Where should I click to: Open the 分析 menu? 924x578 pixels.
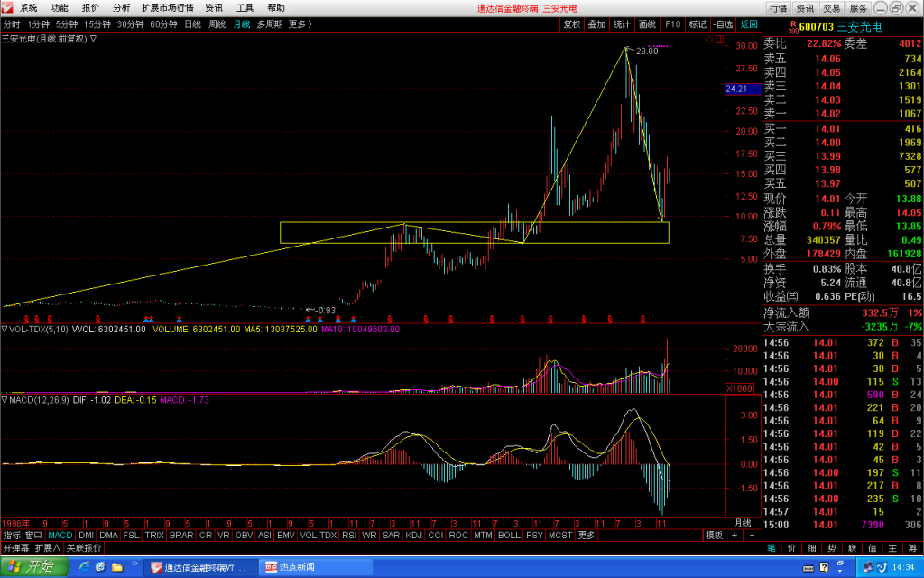click(x=122, y=7)
